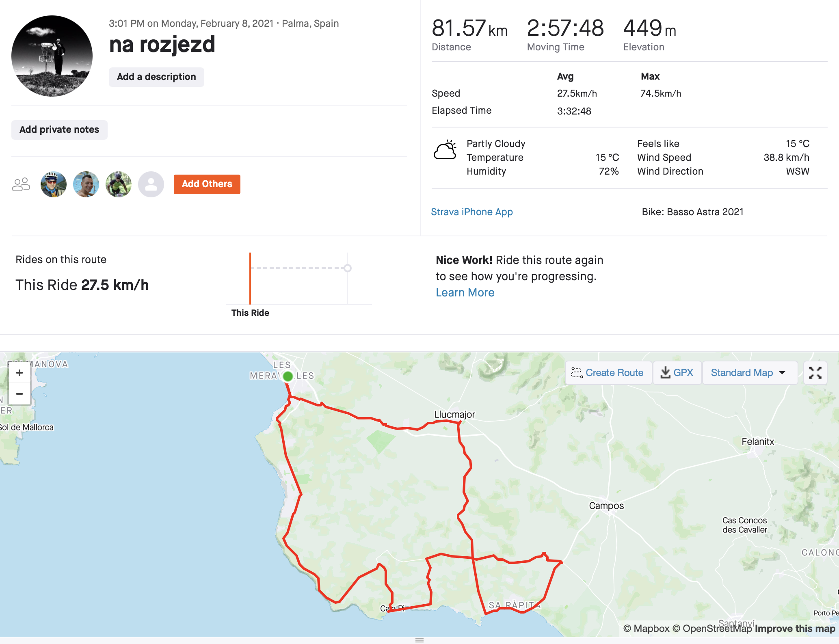Click first companion avatar with helmet

tap(54, 184)
